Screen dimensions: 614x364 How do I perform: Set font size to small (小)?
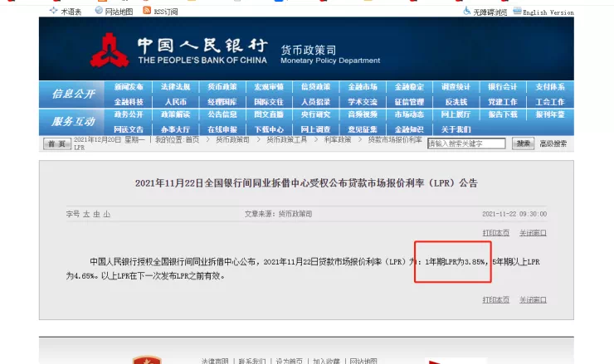pos(106,214)
